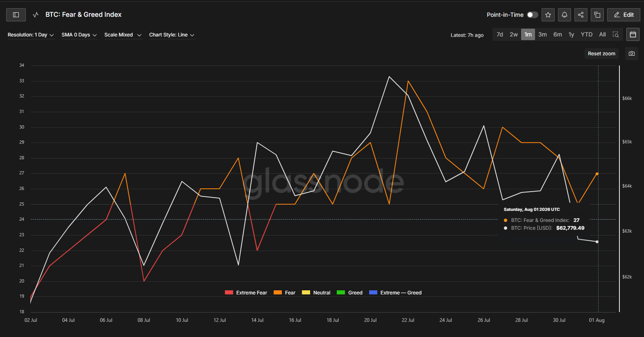Image resolution: width=644 pixels, height=337 pixels.
Task: Click the 30 Jul axis label
Action: tap(559, 320)
